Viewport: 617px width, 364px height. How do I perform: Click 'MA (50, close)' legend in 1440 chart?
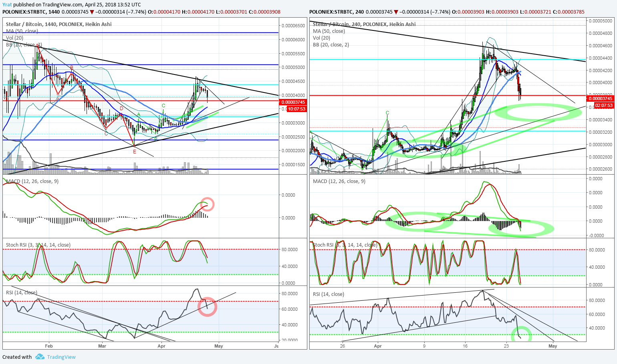pyautogui.click(x=22, y=31)
